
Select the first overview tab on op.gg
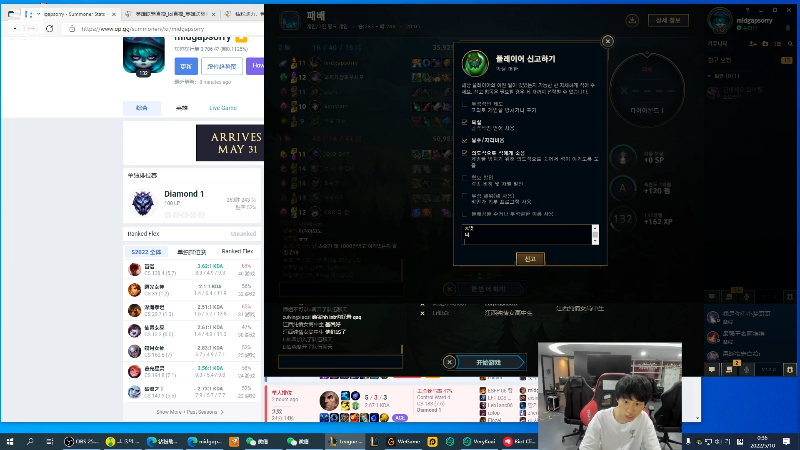point(142,108)
